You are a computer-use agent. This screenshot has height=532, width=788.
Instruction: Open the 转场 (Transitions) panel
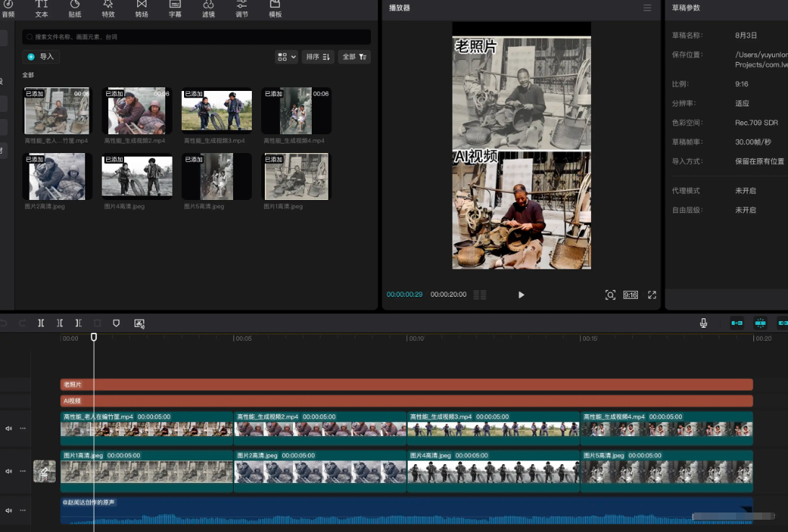[x=141, y=9]
